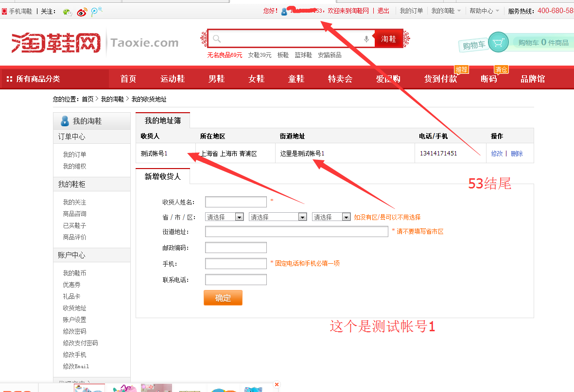Select the 新增收货人 tab
The image size is (574, 392).
pos(162,176)
